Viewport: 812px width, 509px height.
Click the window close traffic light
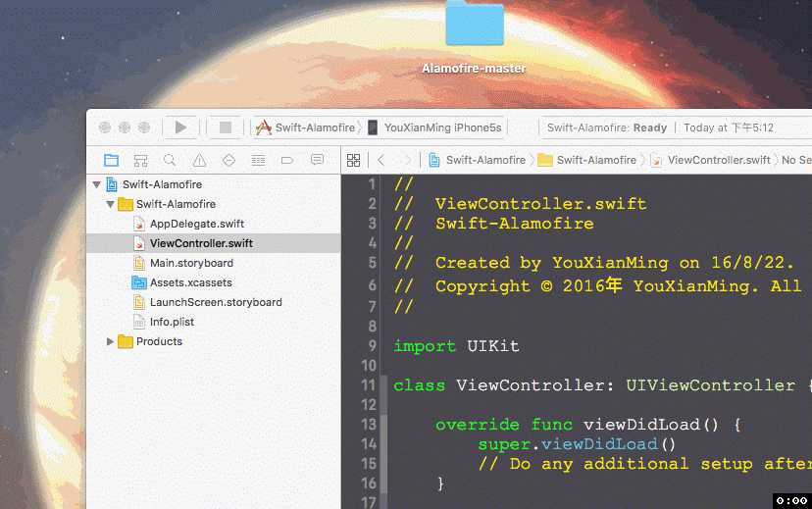tap(105, 127)
